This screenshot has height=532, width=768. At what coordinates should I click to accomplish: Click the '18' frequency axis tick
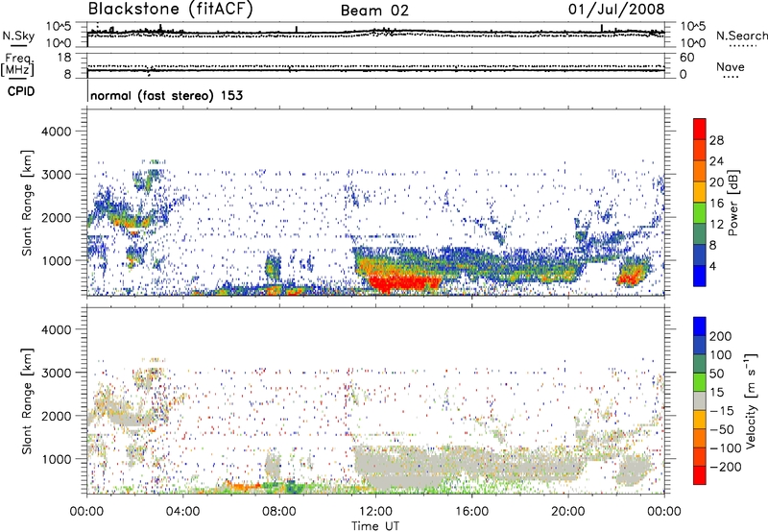coord(64,58)
